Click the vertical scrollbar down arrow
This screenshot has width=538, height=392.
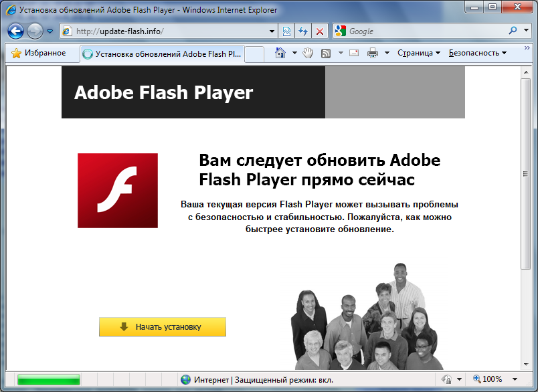(x=526, y=365)
